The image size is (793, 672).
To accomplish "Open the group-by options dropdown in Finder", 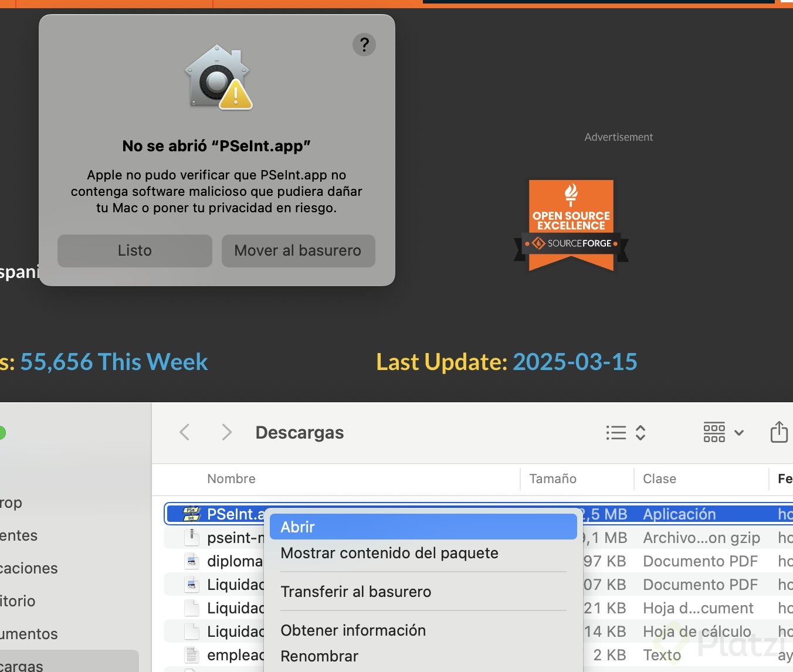I will point(724,433).
